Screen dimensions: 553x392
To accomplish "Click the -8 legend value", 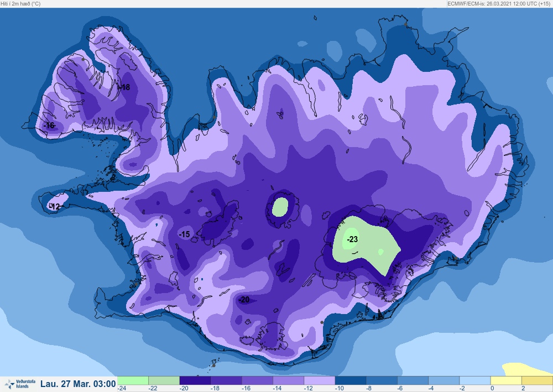I will tap(369, 388).
